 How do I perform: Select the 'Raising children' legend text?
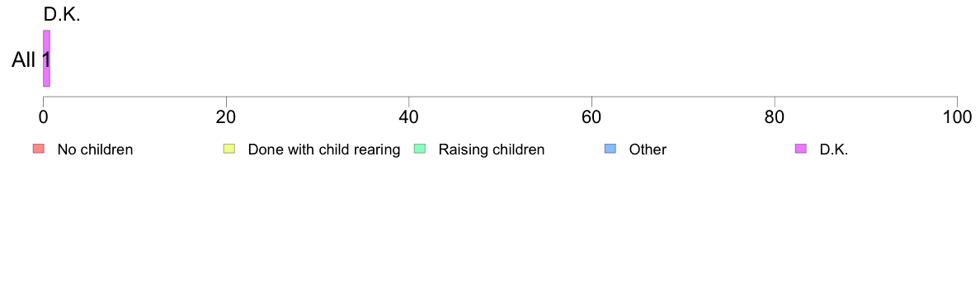492,150
